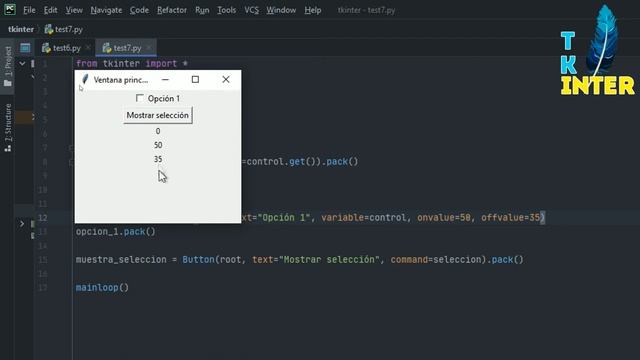
Task: Open the Tools menu
Action: (x=227, y=10)
